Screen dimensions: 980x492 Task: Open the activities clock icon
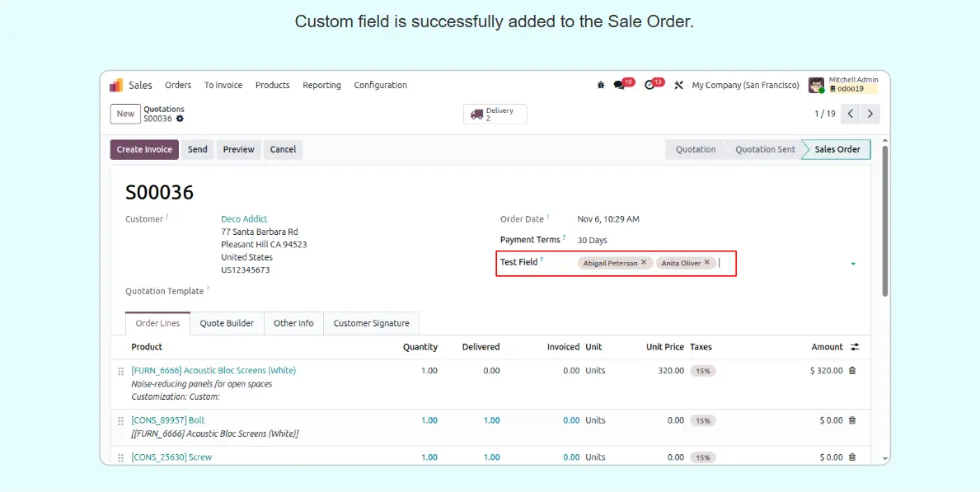pos(649,85)
